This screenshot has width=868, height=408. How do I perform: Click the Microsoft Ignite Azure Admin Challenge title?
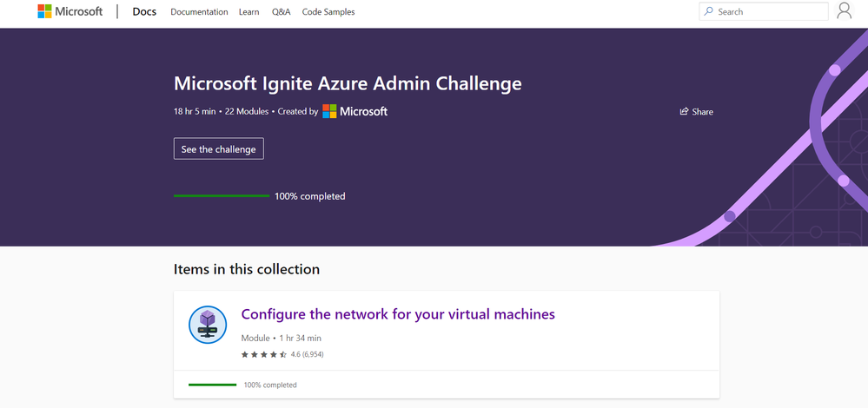click(348, 83)
